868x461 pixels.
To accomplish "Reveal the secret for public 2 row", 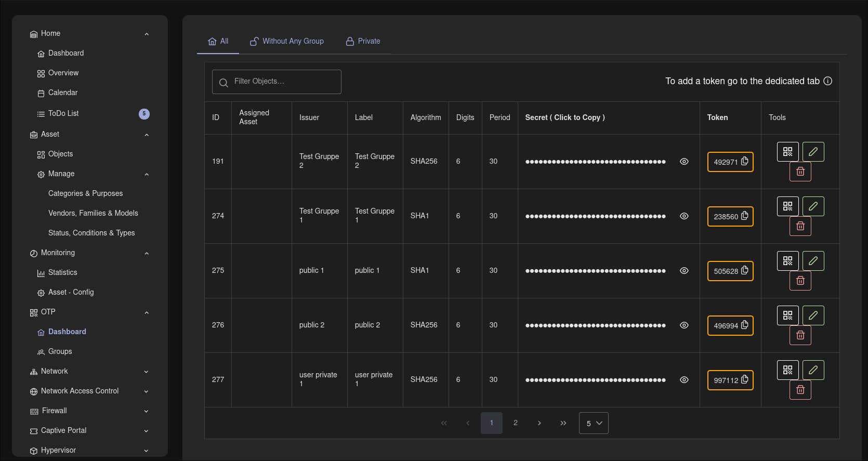I will pos(684,325).
